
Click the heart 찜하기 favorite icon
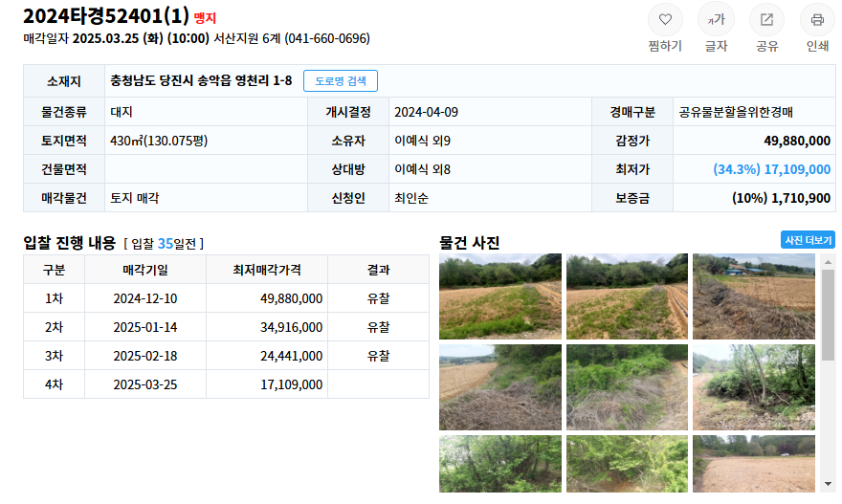(665, 20)
